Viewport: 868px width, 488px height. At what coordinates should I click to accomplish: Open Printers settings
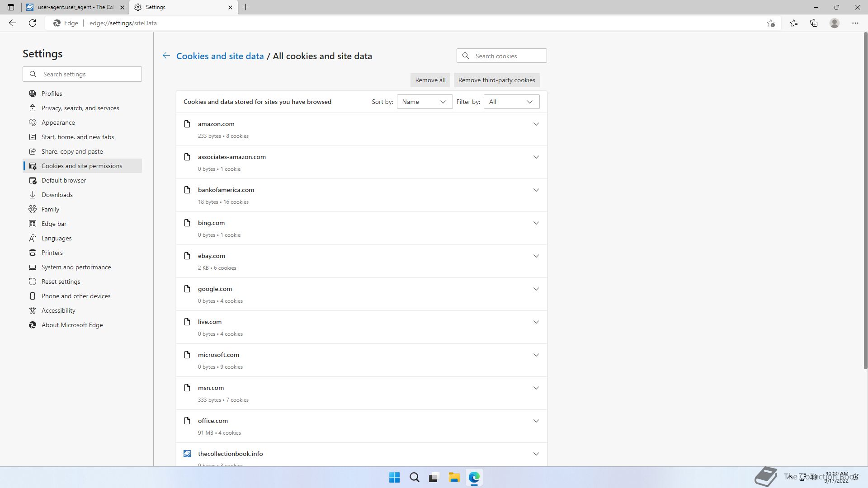pos(82,253)
